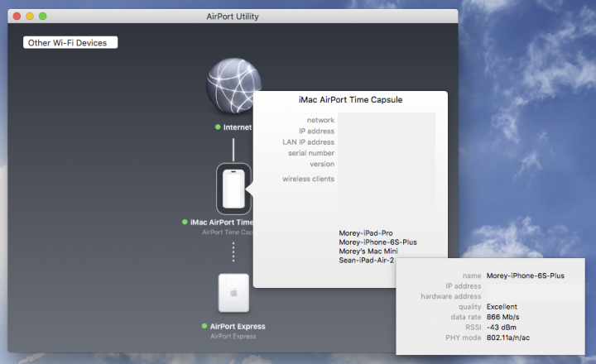The image size is (596, 364).
Task: Click the AirPort Express name label
Action: point(238,327)
